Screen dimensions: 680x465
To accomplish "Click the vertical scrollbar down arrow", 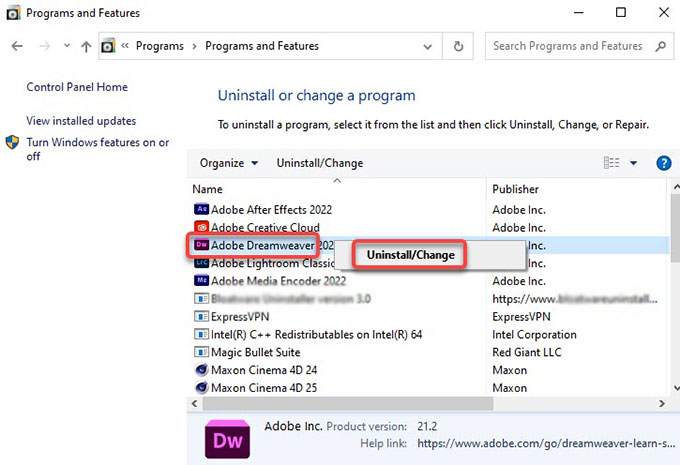I will click(676, 388).
